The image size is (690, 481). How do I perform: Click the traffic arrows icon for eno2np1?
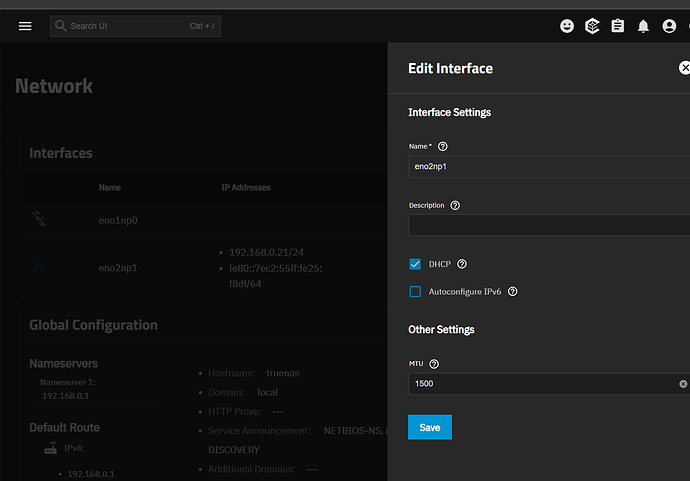click(40, 266)
